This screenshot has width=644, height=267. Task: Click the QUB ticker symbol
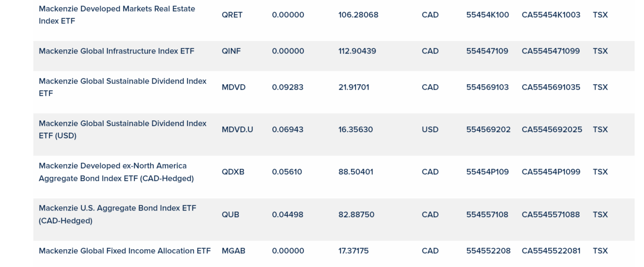tap(230, 215)
